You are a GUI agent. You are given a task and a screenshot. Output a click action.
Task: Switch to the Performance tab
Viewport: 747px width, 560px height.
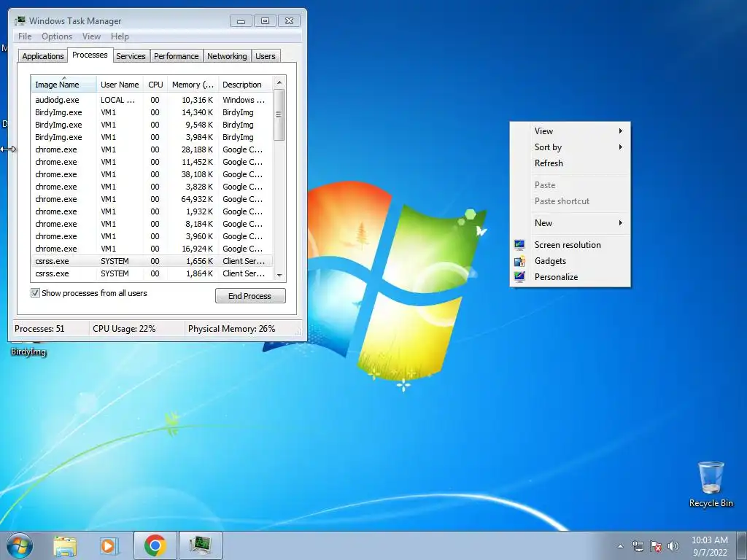coord(177,56)
